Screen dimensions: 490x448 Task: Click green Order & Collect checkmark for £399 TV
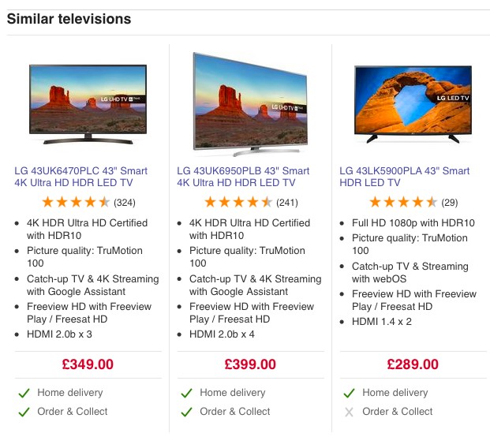pyautogui.click(x=186, y=412)
